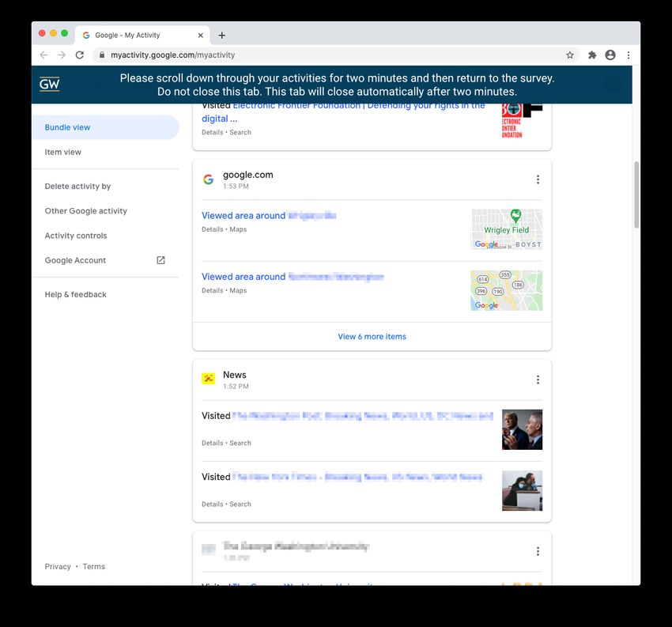
Task: Open the three-dot menu of the bottom blurred bundle
Action: 538,551
